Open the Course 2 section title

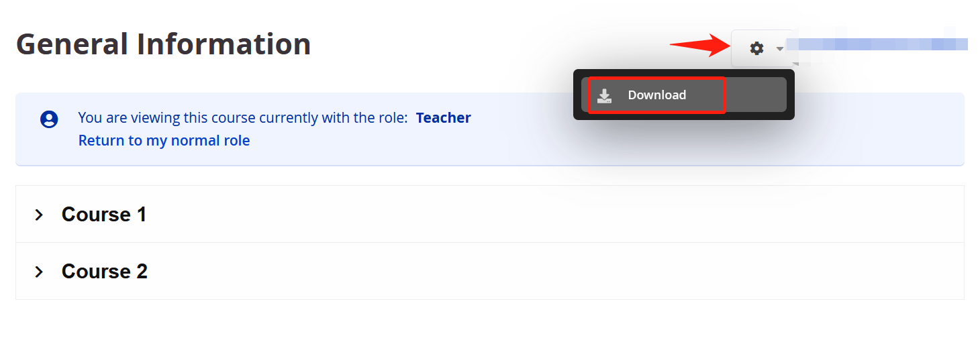105,272
